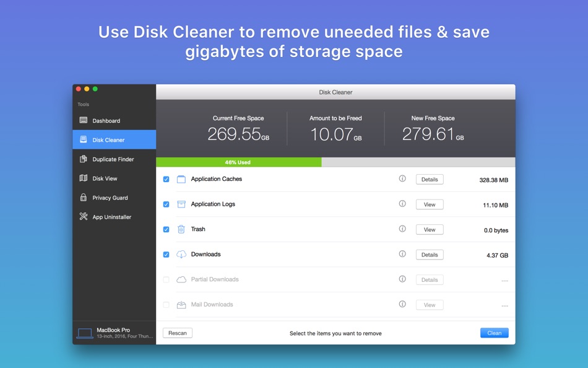The width and height of the screenshot is (588, 368).
Task: Click View for Mail Downloads
Action: click(x=430, y=305)
